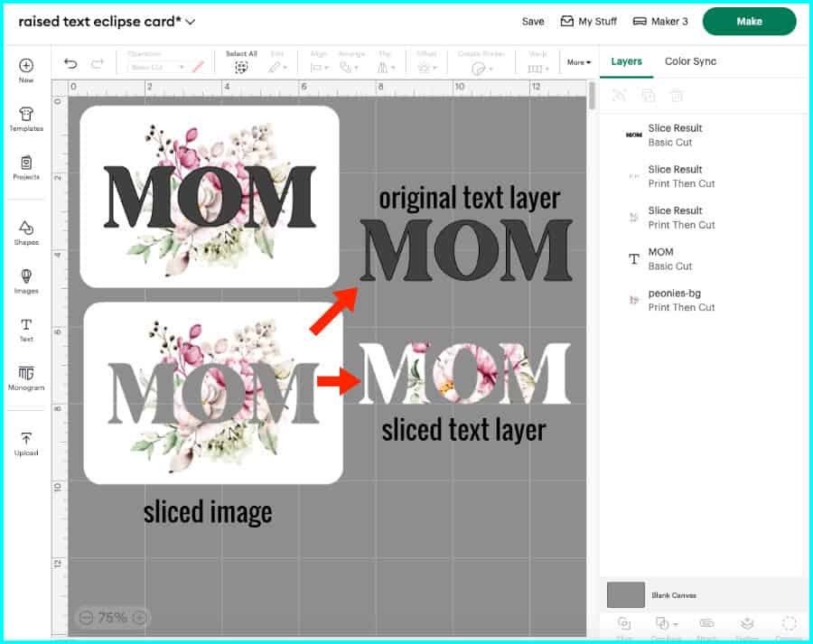Screen dimensions: 813x644
Task: Click the project title 'raised text eclipse card'
Action: (100, 22)
